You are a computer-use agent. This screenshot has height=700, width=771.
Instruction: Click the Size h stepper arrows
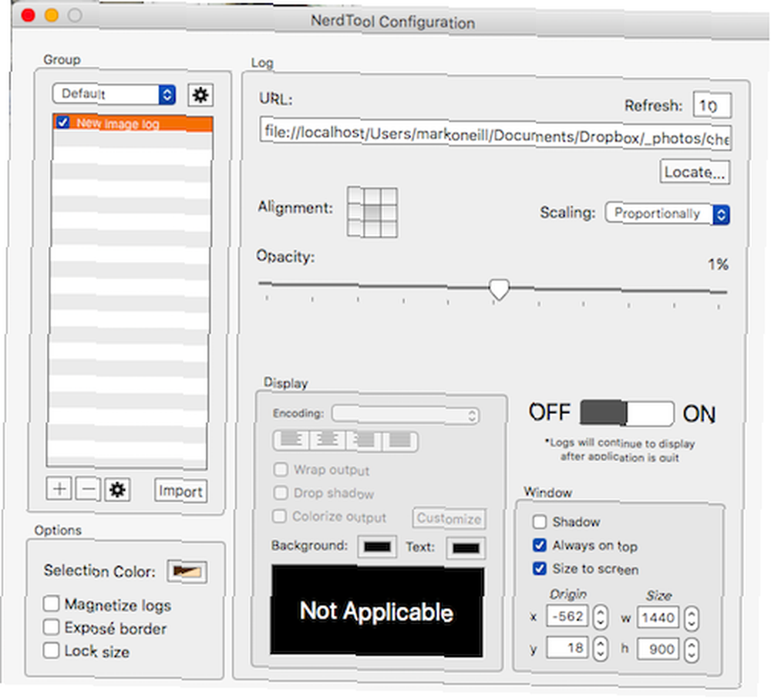pyautogui.click(x=692, y=650)
